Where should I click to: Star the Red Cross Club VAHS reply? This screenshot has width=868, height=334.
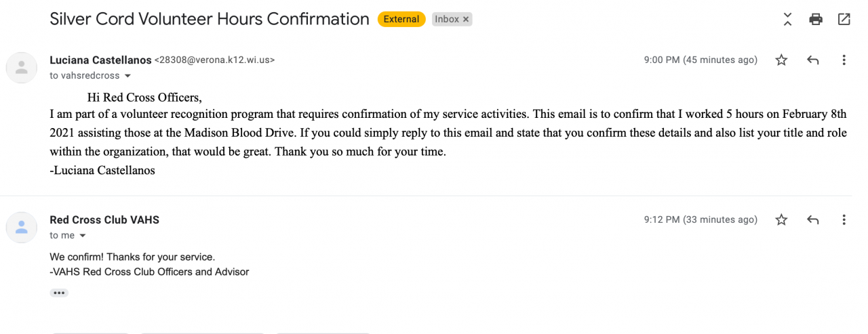coord(781,220)
